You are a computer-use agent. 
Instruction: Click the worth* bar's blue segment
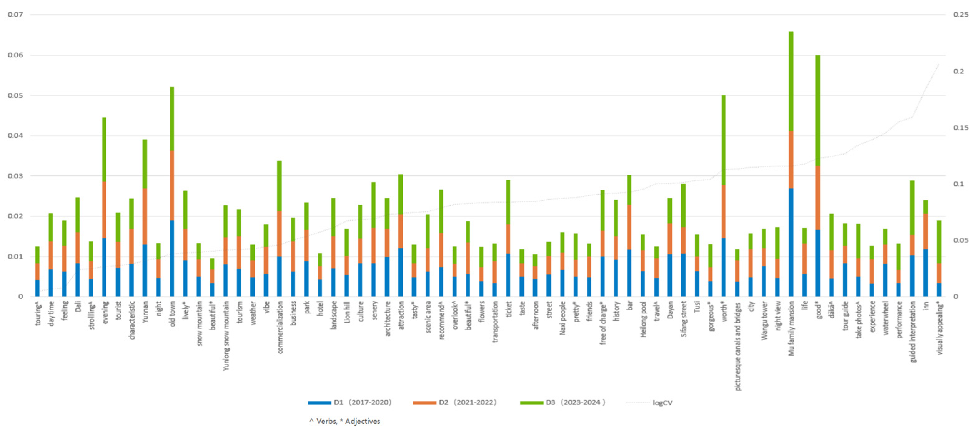point(724,267)
